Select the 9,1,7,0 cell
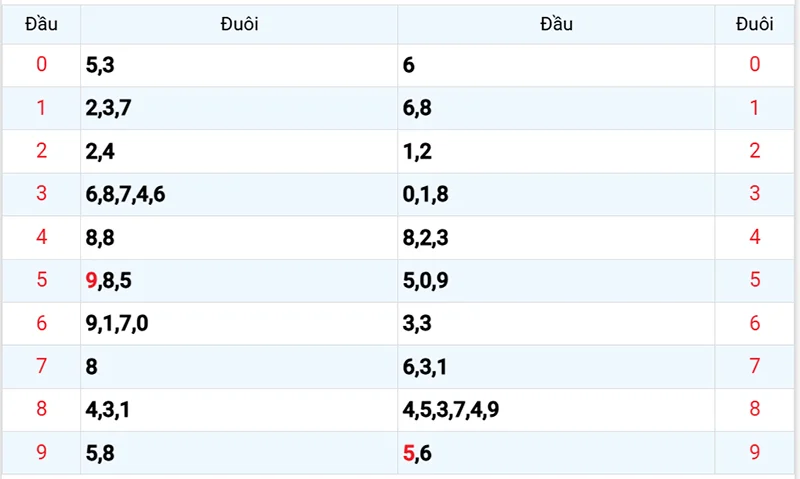 (x=118, y=323)
